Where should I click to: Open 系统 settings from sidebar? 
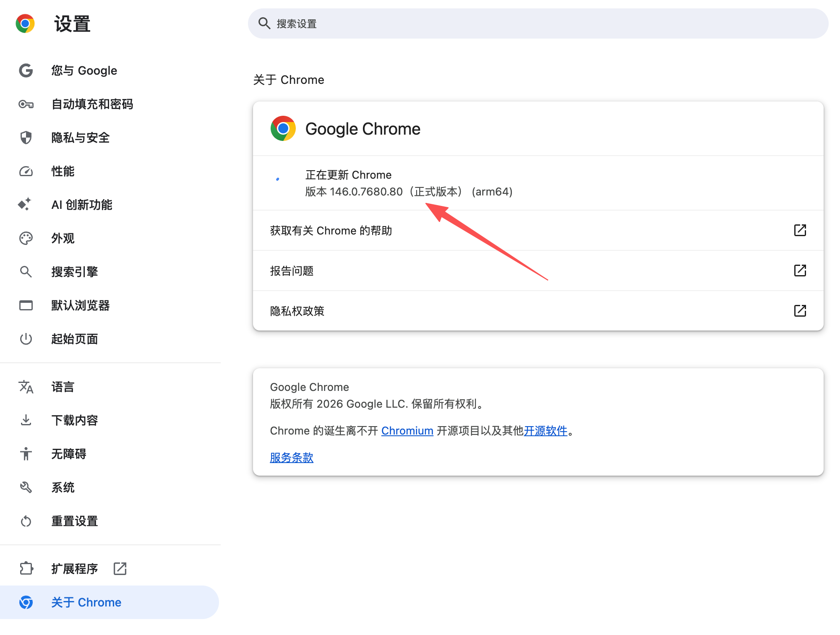63,487
